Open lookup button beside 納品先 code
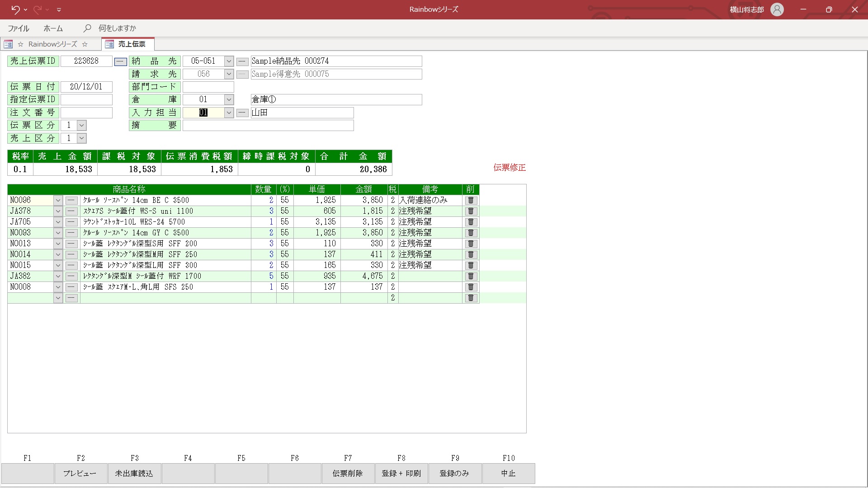 coord(242,61)
